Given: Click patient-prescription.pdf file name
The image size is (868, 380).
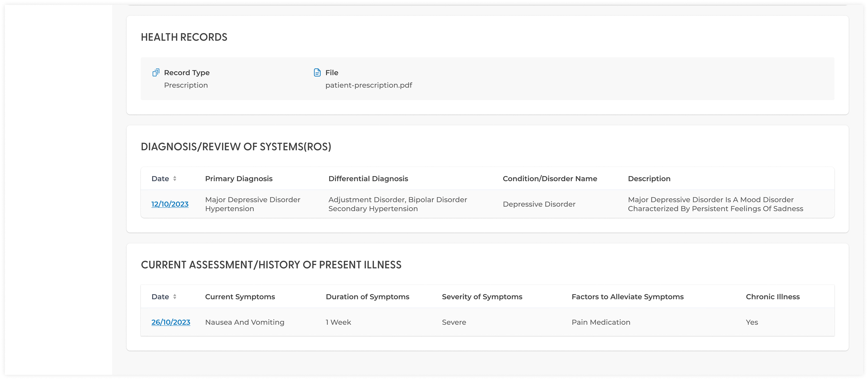Looking at the screenshot, I should (369, 85).
